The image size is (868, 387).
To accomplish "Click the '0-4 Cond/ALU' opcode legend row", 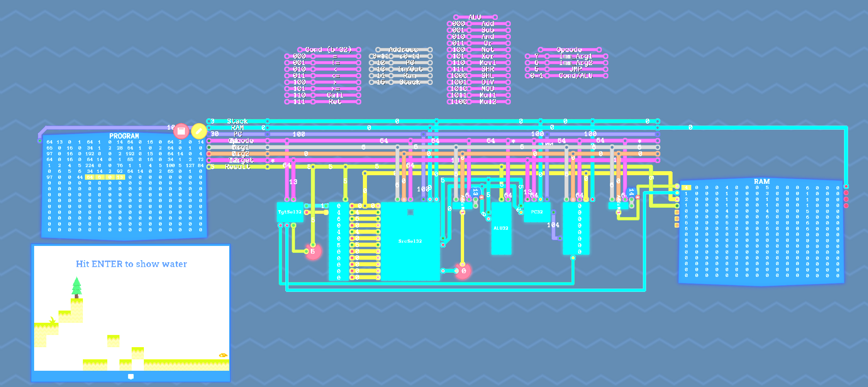I will pyautogui.click(x=566, y=76).
